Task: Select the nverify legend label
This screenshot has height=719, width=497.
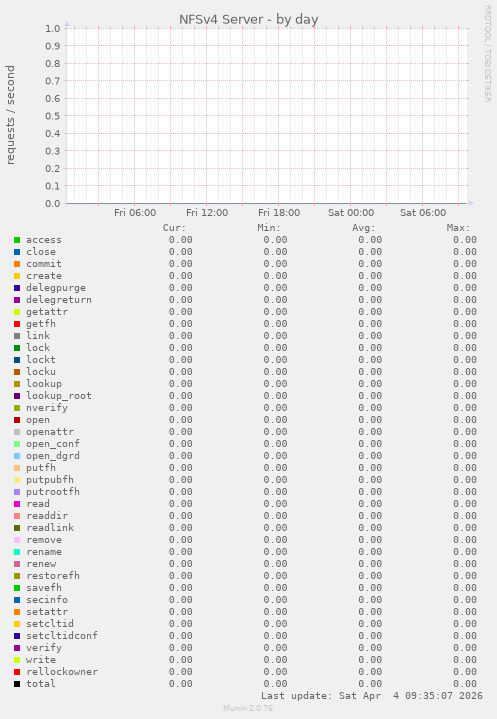Action: [x=47, y=408]
